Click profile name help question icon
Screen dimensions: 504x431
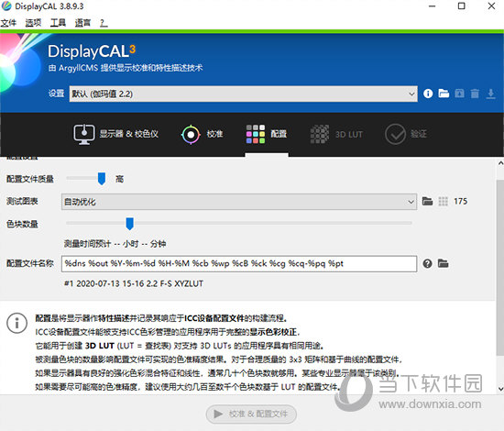[x=427, y=264]
